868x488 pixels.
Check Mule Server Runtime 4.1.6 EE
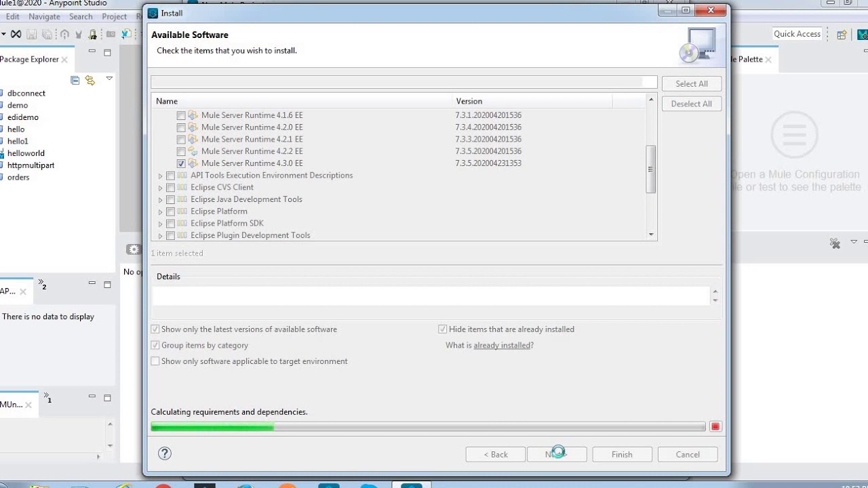(181, 115)
